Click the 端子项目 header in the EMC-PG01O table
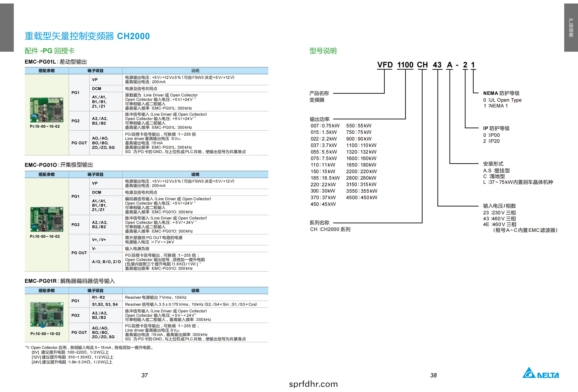578x392 pixels. (x=95, y=175)
